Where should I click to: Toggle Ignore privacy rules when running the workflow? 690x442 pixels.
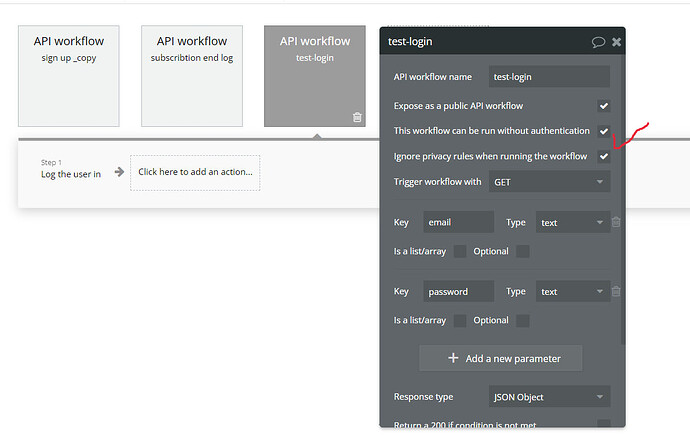point(604,156)
